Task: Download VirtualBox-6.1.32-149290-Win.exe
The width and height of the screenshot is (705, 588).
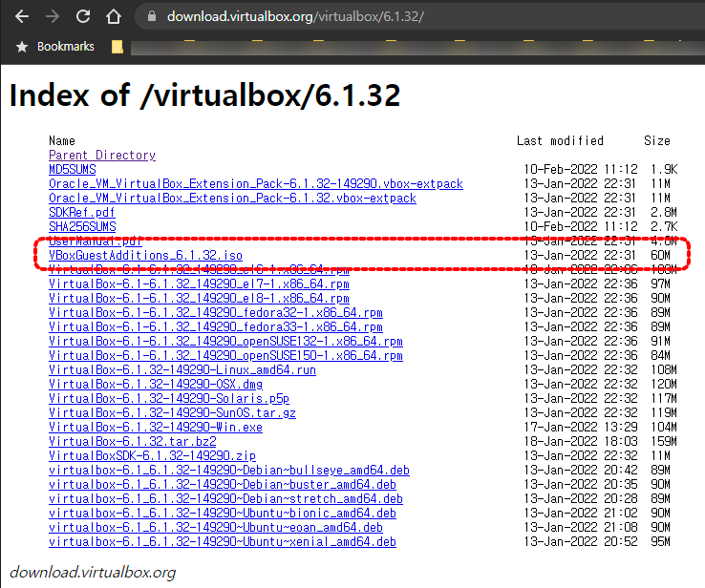Action: [156, 428]
